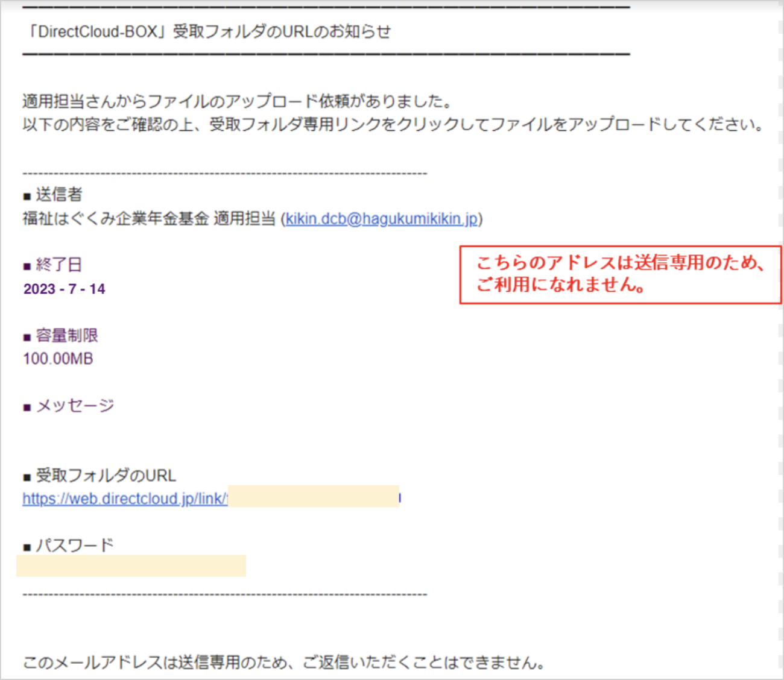
Task: Click the ■ 受取フォルダのURL label
Action: (x=100, y=476)
